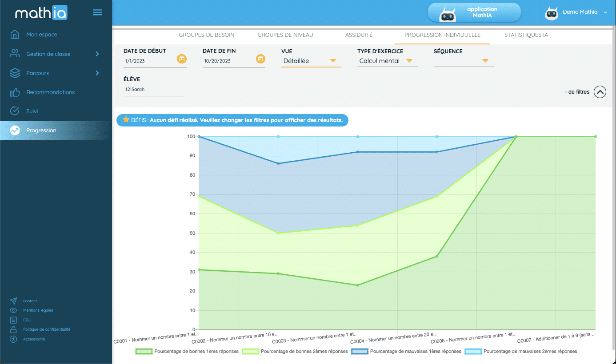
Task: Click the Suivi checkmark icon
Action: (15, 111)
